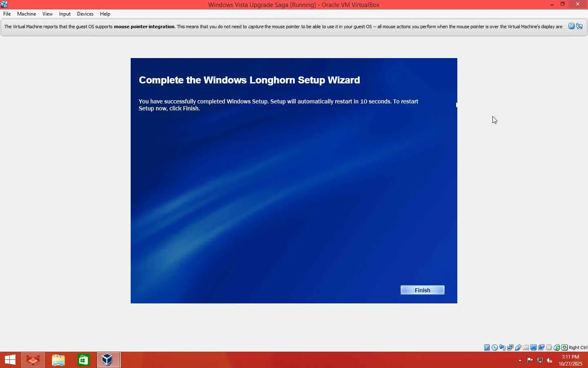588x368 pixels.
Task: Show hidden system tray icons
Action: click(x=520, y=360)
